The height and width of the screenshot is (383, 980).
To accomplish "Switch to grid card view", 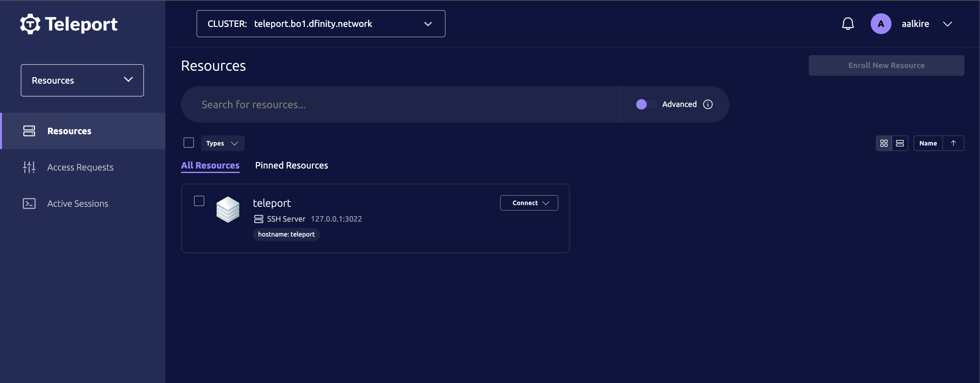I will [x=884, y=143].
